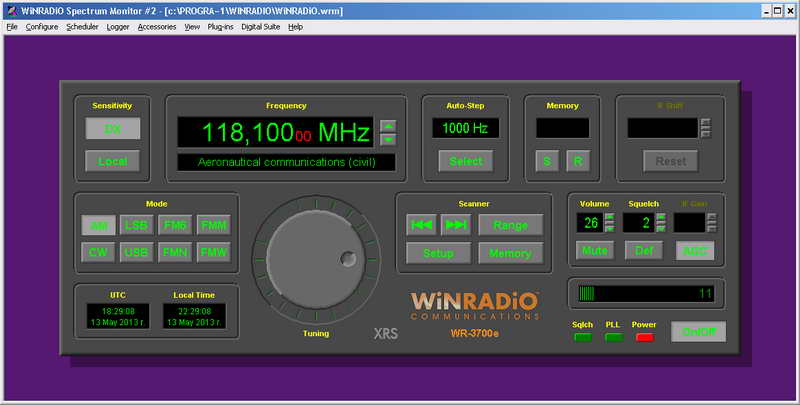Toggle the Mute button
This screenshot has width=800, height=405.
(594, 250)
